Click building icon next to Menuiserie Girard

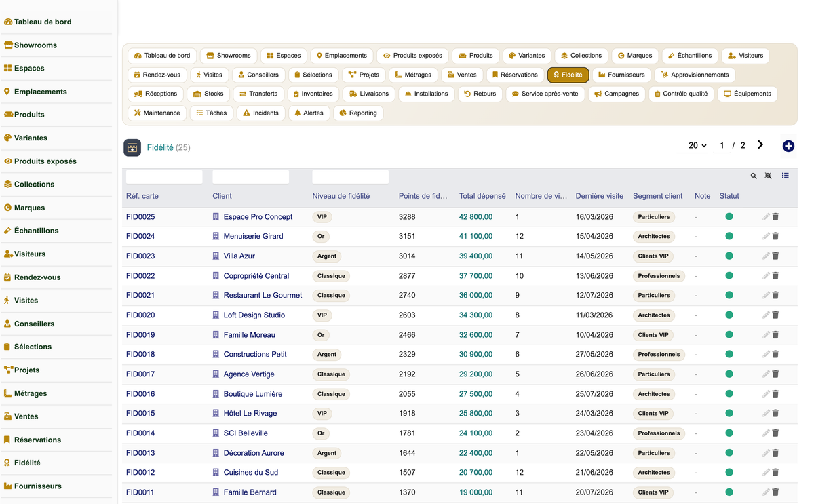coord(216,237)
